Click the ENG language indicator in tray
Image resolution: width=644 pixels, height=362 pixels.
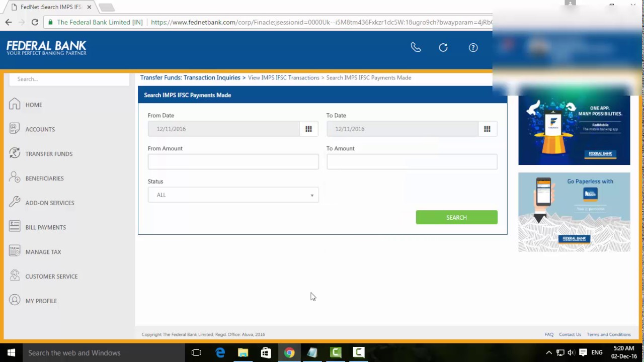pyautogui.click(x=597, y=353)
